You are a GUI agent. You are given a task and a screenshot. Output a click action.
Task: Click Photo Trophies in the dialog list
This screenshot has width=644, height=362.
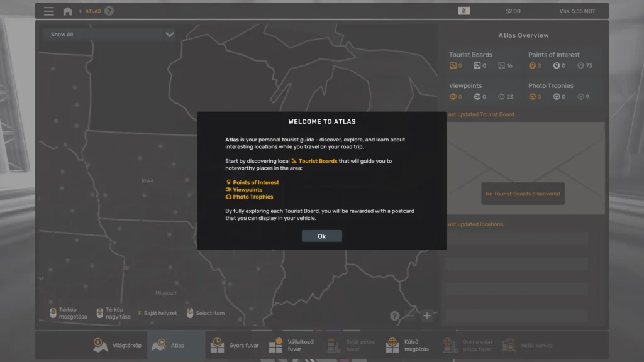(249, 197)
